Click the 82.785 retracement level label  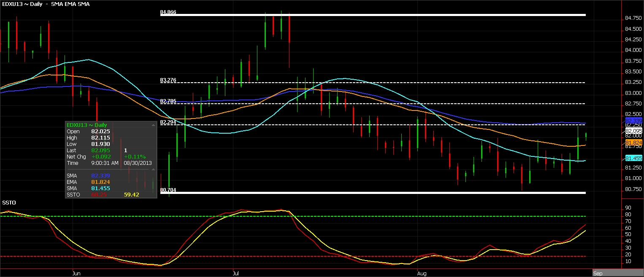(168, 101)
